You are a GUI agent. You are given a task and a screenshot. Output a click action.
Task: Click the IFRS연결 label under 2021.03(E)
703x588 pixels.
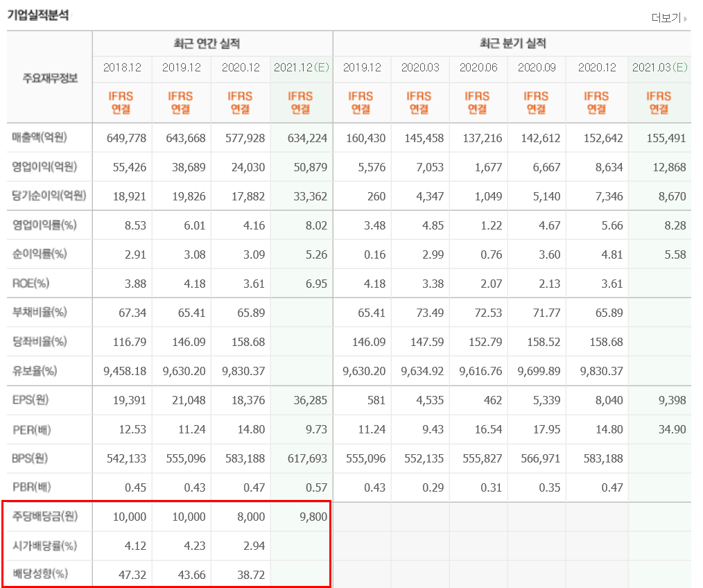coord(658,102)
